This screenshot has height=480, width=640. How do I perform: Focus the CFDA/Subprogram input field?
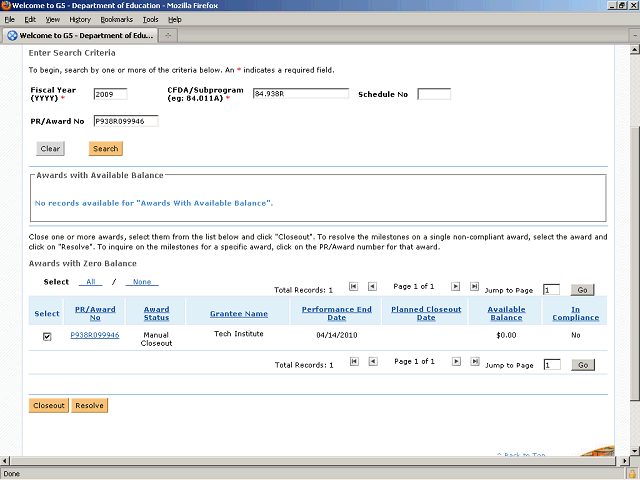pyautogui.click(x=301, y=94)
